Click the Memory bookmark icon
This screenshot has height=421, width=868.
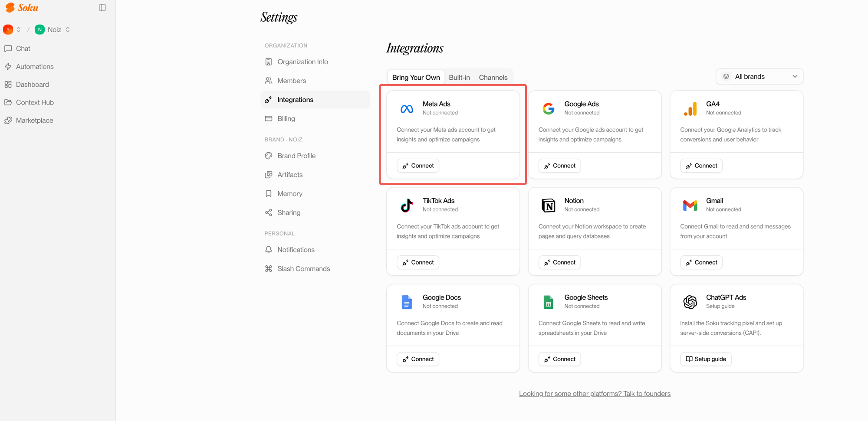pyautogui.click(x=269, y=194)
